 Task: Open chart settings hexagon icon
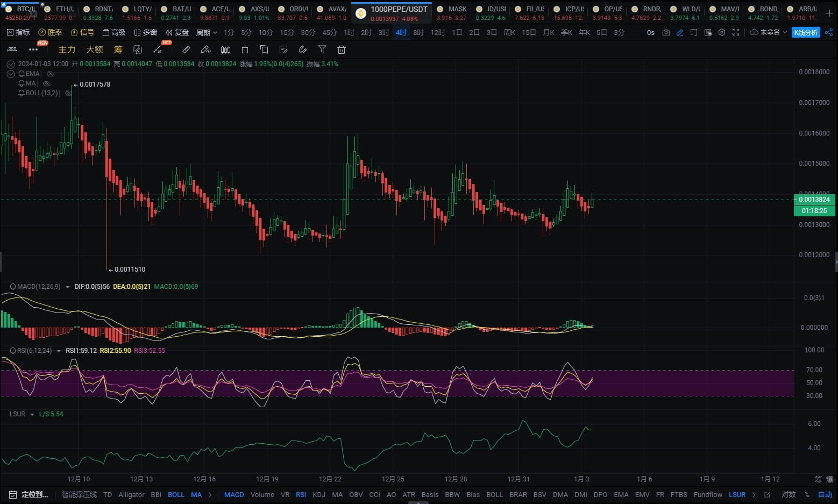[722, 33]
